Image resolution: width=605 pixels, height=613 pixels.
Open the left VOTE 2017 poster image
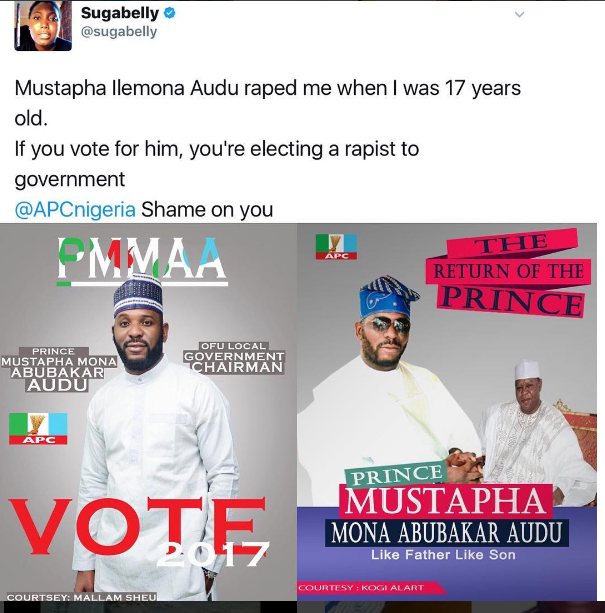(x=147, y=420)
